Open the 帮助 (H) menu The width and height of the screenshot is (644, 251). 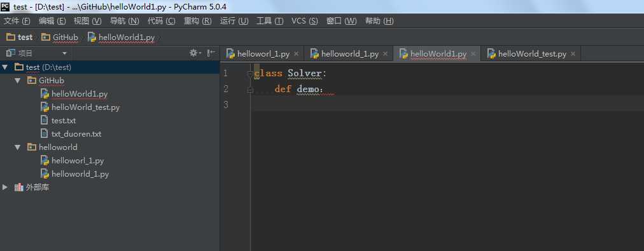pos(379,21)
